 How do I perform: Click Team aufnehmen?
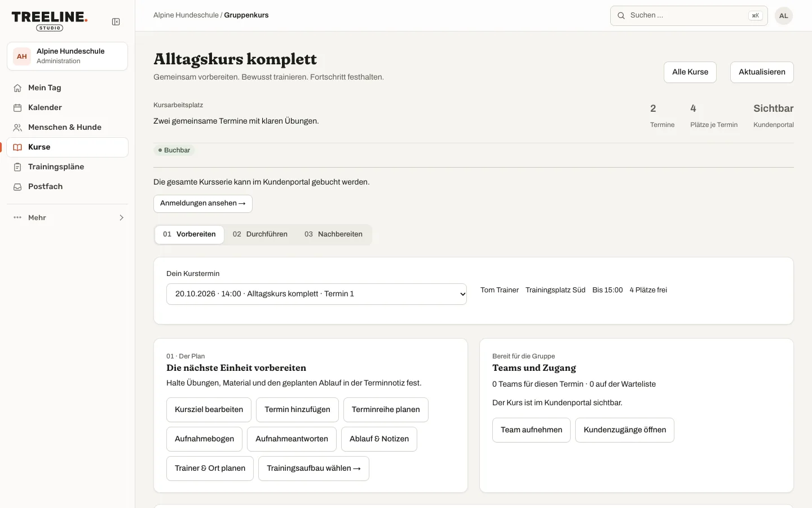tap(531, 430)
